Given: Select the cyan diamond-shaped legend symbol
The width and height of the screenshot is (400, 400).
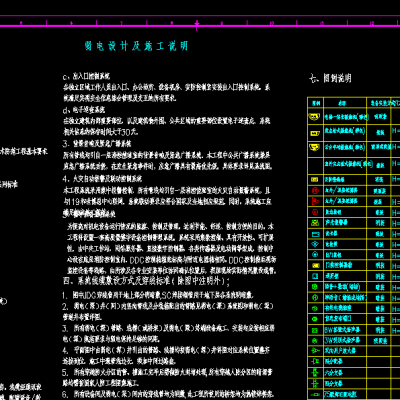Looking at the screenshot, I should (x=315, y=244).
